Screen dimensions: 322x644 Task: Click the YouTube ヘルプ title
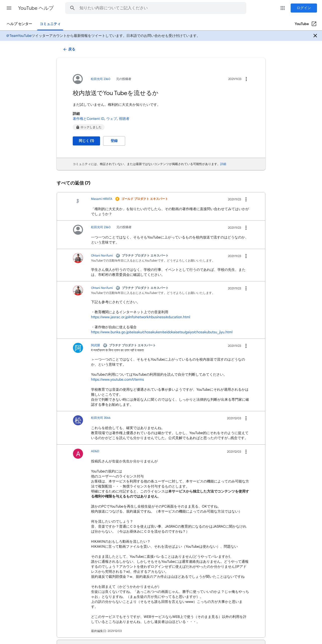tap(36, 8)
